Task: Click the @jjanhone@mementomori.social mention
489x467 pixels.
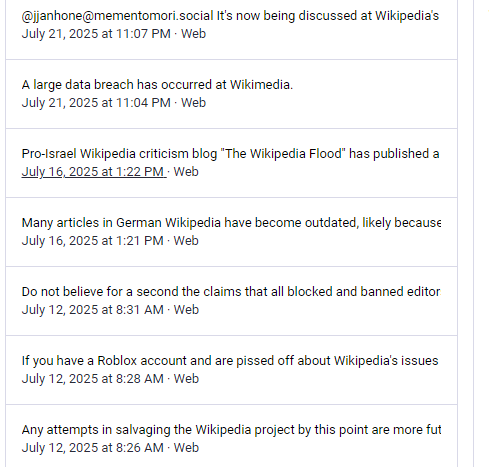Action: pyautogui.click(x=117, y=16)
